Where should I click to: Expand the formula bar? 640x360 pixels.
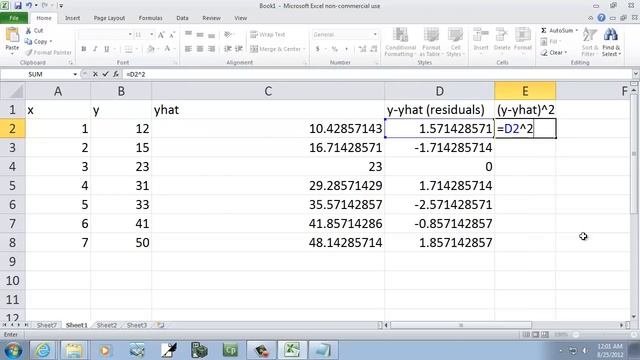tap(636, 74)
